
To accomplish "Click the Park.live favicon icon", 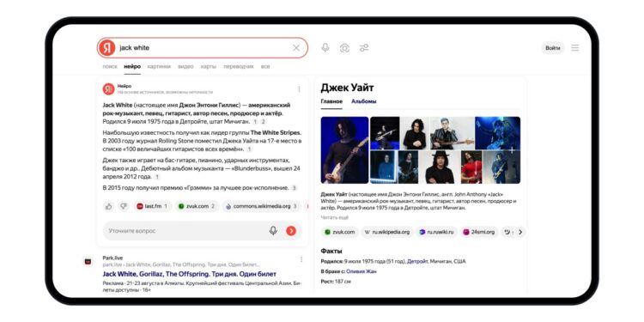I will (x=88, y=261).
